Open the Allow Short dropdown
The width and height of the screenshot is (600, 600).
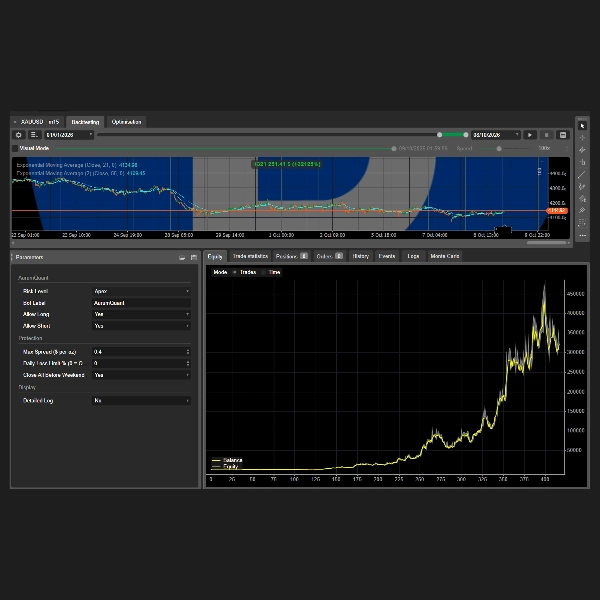(x=141, y=326)
